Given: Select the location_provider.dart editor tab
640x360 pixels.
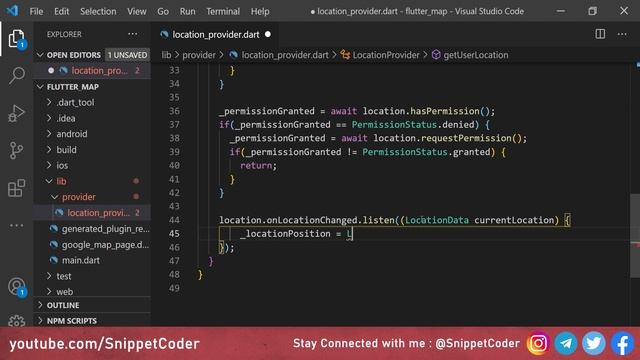Looking at the screenshot, I should click(x=215, y=34).
